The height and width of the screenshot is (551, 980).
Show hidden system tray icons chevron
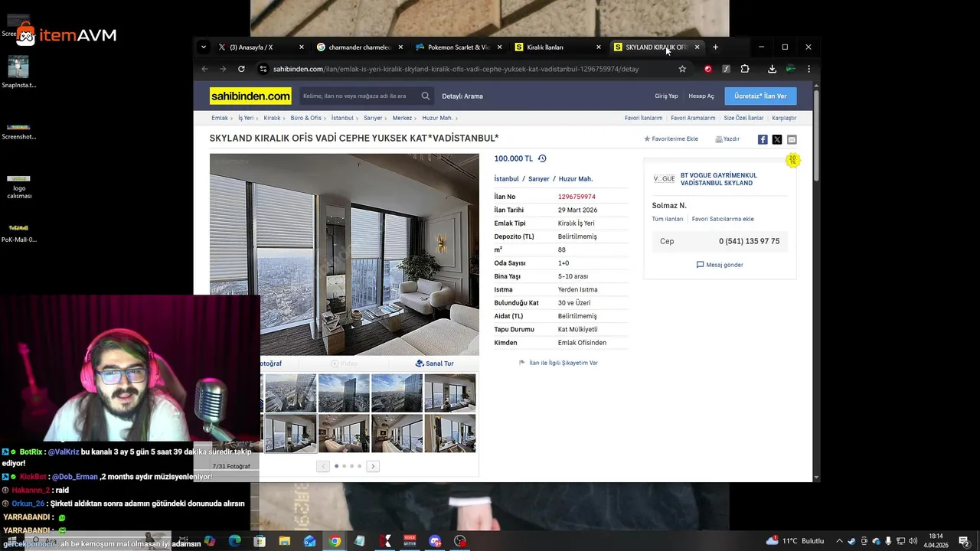coord(839,541)
